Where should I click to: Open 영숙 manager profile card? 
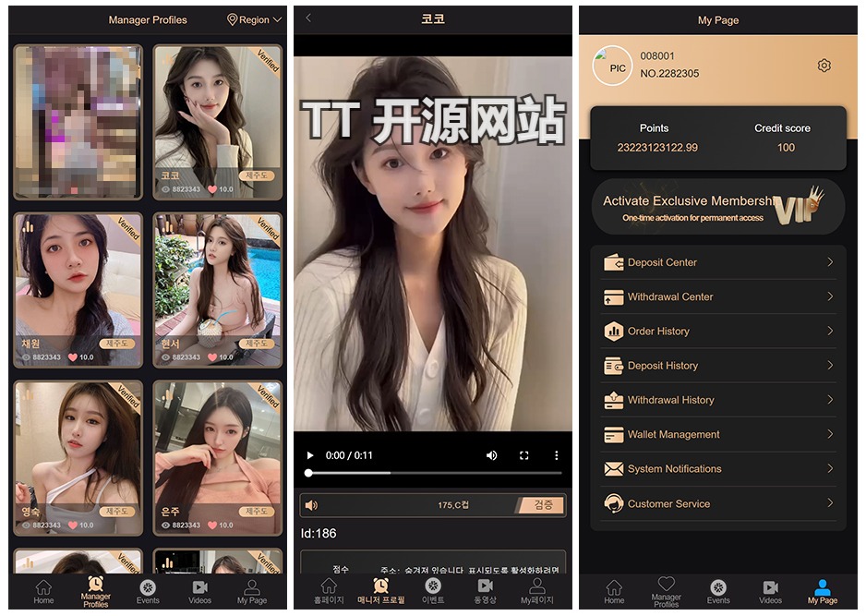coord(78,458)
